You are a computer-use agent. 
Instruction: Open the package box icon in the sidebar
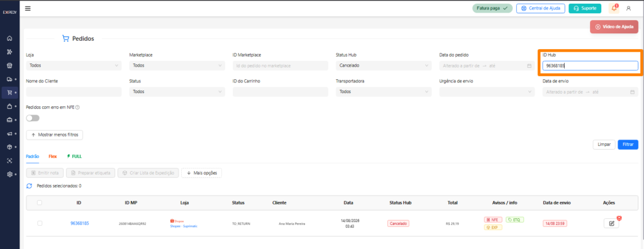pyautogui.click(x=10, y=147)
